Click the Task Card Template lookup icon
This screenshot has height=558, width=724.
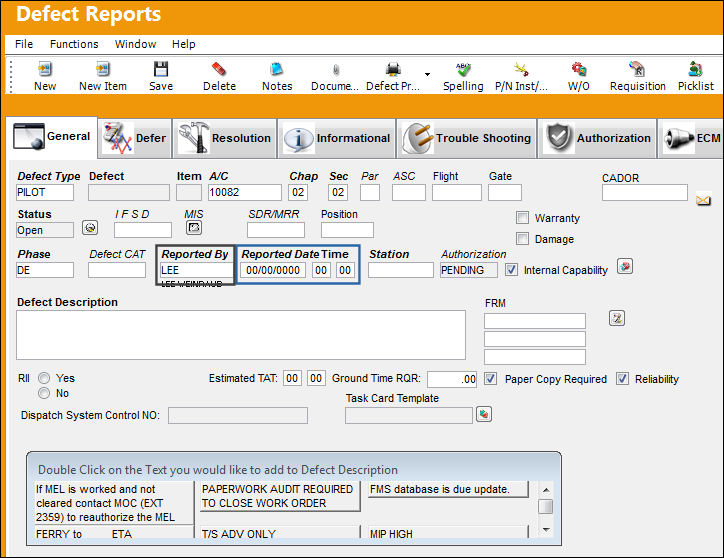click(x=483, y=414)
